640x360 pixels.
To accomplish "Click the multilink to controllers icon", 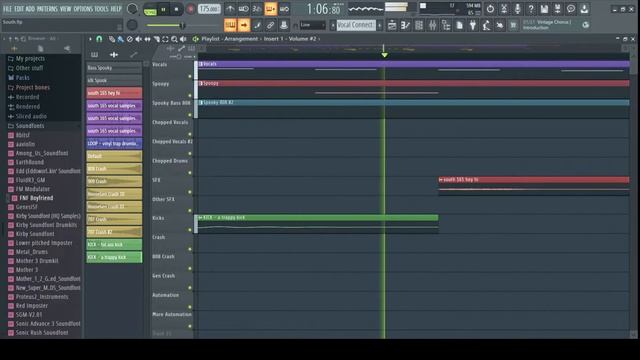I will 284,25.
